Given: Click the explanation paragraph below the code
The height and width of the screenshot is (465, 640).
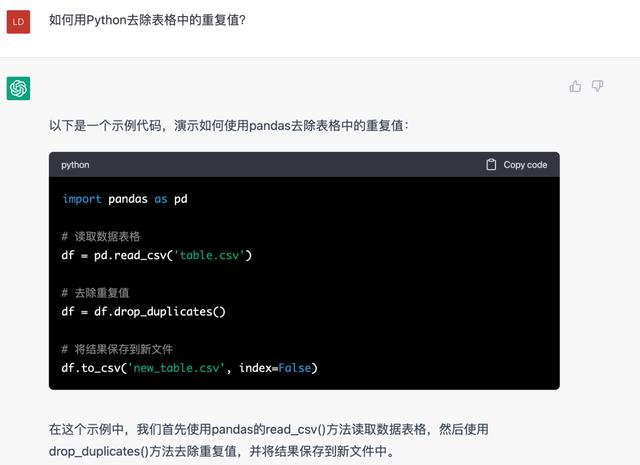Looking at the screenshot, I should point(268,440).
